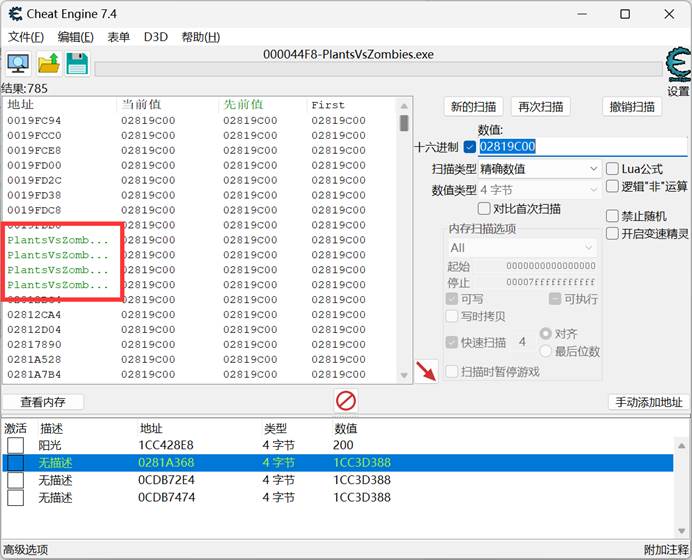Image resolution: width=692 pixels, height=560 pixels.
Task: Click 附加注释 in the bottom right
Action: coord(666,550)
